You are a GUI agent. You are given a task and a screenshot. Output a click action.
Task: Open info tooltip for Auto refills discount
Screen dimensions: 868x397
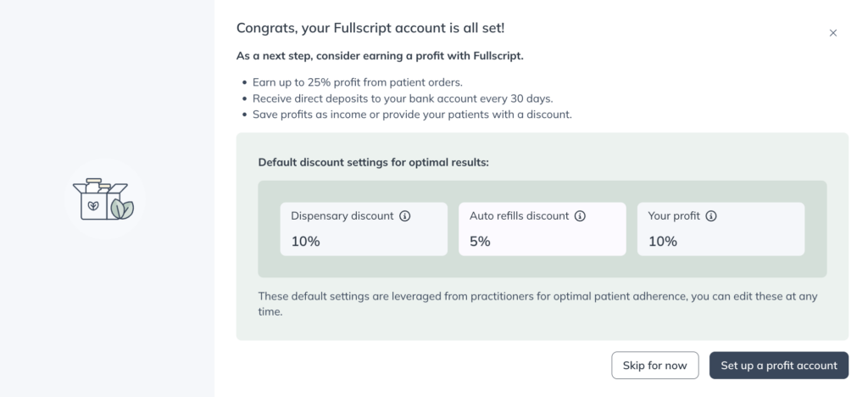tap(580, 216)
